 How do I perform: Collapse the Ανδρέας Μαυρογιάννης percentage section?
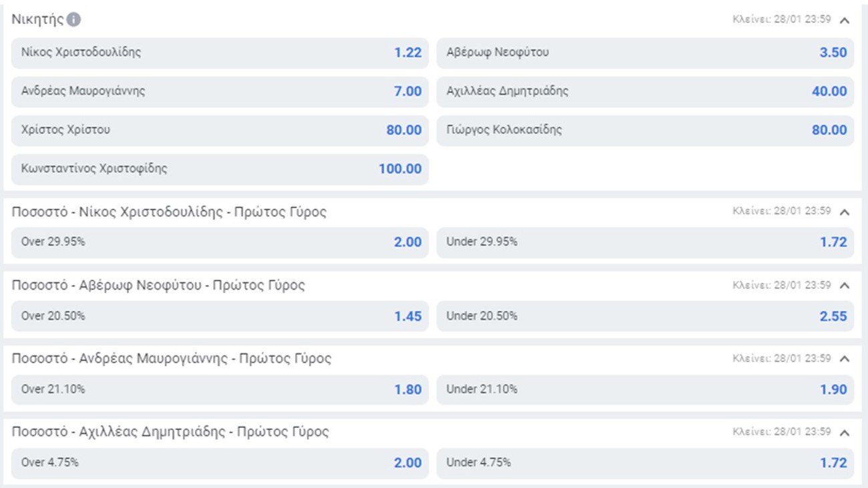pos(844,359)
